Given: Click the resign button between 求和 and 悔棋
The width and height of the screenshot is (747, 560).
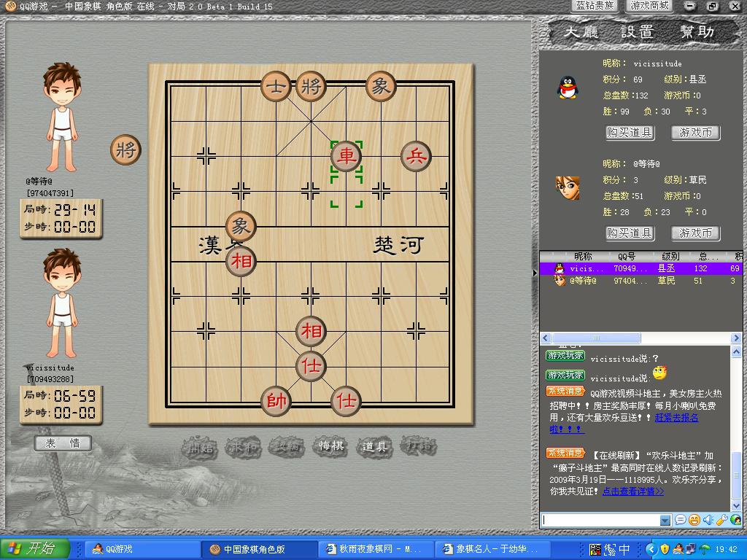Looking at the screenshot, I should pos(286,447).
